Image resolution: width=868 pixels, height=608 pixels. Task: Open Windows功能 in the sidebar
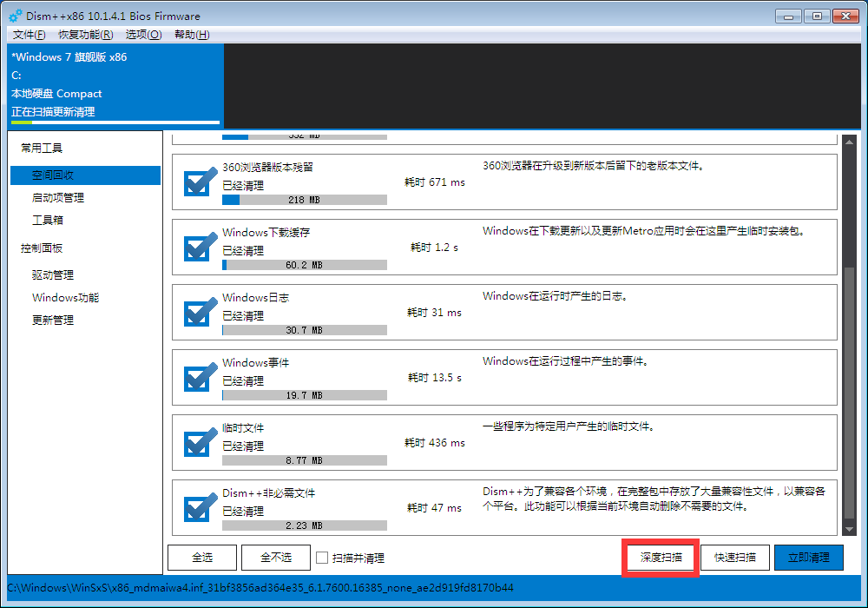[x=65, y=298]
